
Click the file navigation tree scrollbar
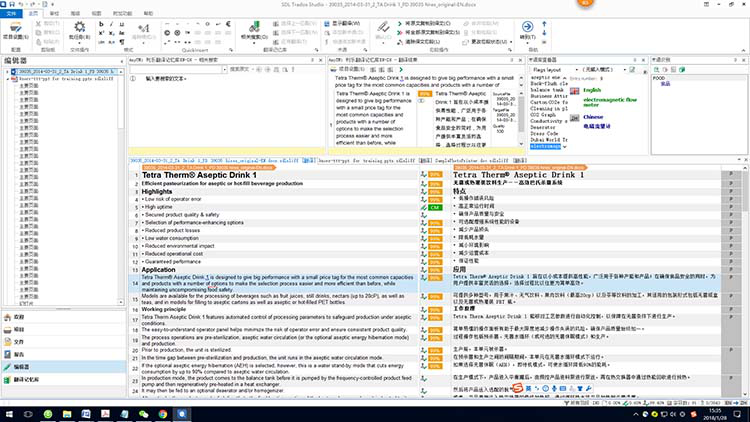pos(121,187)
